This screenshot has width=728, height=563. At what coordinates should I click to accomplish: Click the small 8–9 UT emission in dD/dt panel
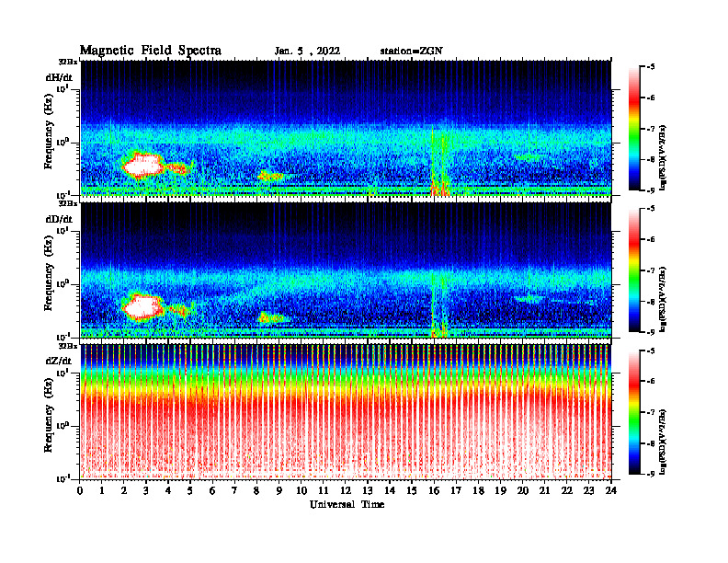tap(270, 317)
